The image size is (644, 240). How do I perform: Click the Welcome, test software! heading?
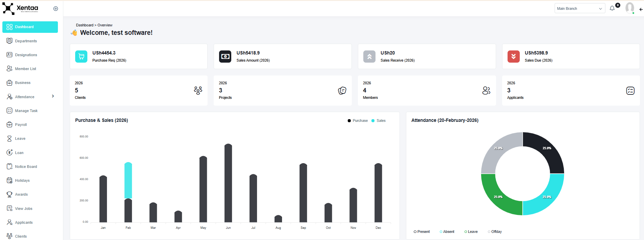click(116, 32)
